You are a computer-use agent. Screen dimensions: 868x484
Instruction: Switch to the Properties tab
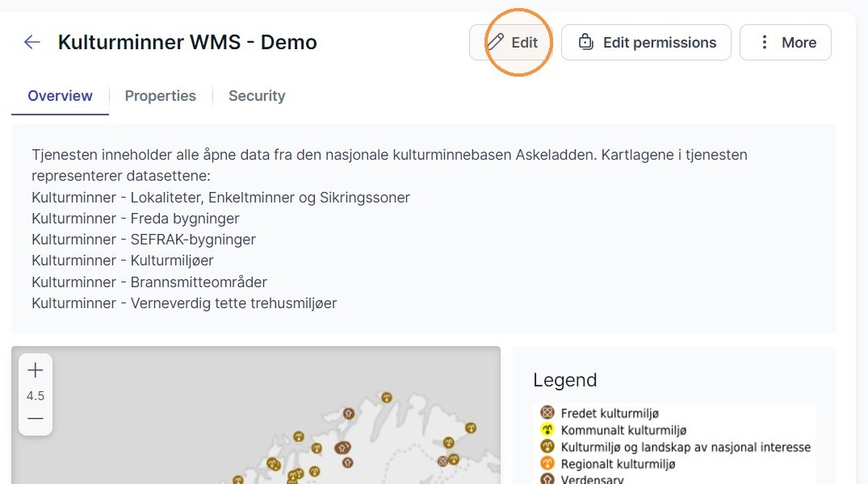(161, 96)
